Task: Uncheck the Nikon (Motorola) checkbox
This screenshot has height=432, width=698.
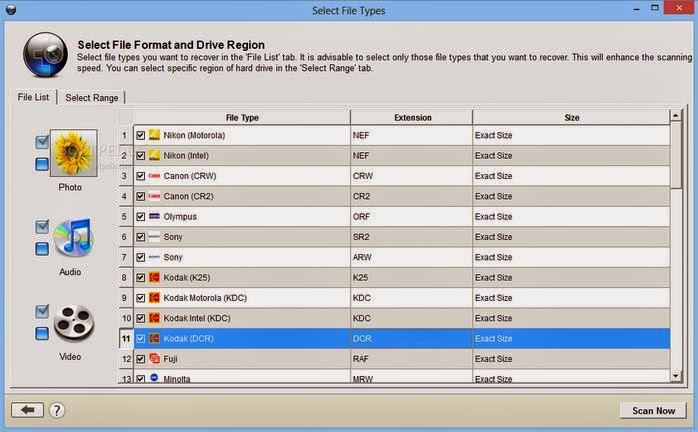Action: tap(141, 135)
